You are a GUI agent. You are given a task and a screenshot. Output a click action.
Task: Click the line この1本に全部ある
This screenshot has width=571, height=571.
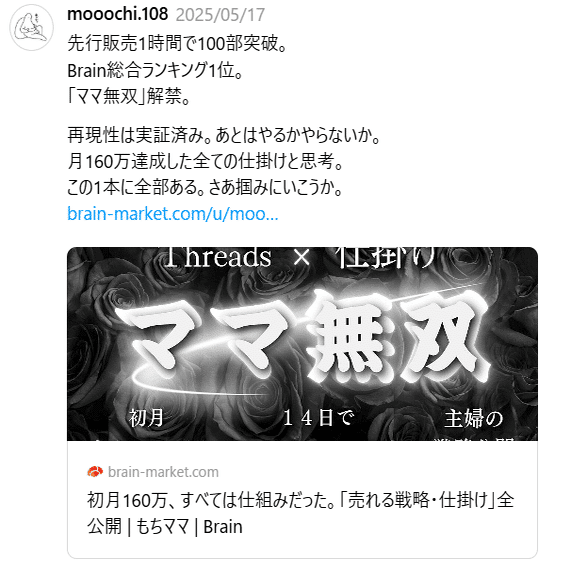pyautogui.click(x=205, y=188)
